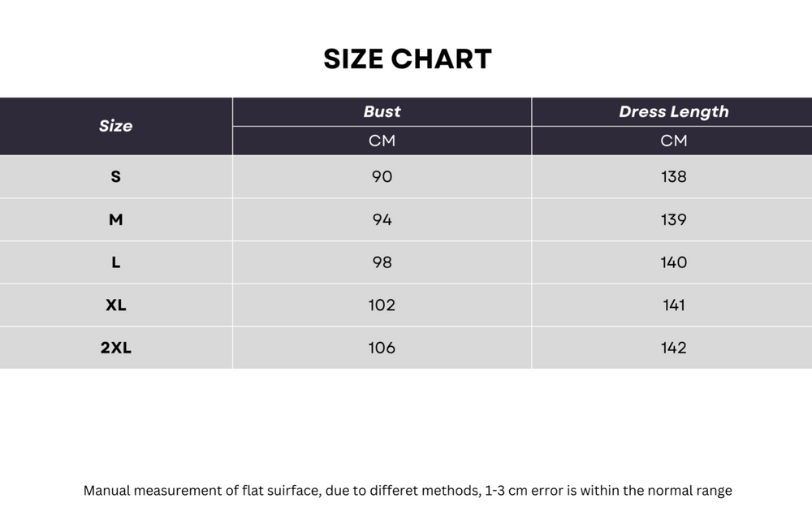Viewport: 812px width, 507px height.
Task: Select the XL size row label
Action: tap(115, 305)
